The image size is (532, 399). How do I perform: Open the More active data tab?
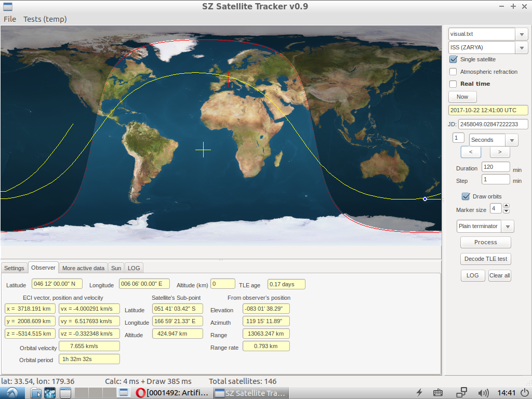[83, 268]
